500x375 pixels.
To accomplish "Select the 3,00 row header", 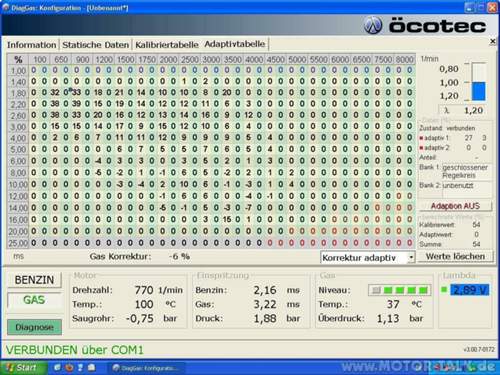I will pyautogui.click(x=18, y=127).
